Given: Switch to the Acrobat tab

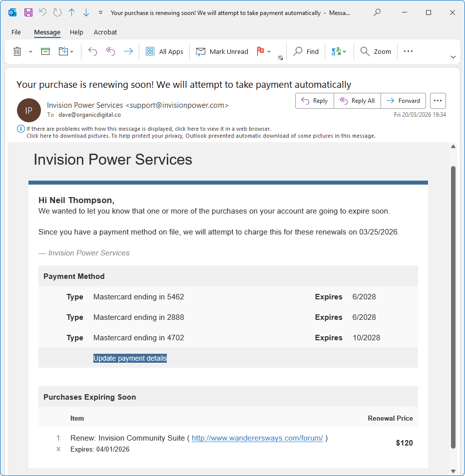Looking at the screenshot, I should [105, 32].
